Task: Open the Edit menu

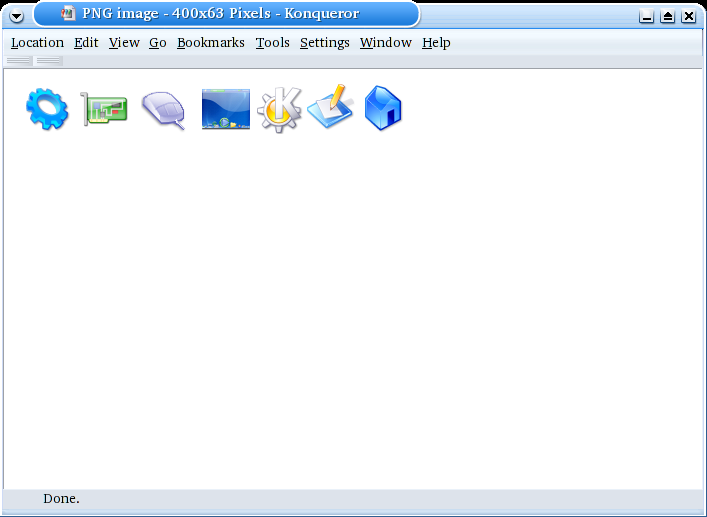Action: (x=86, y=43)
